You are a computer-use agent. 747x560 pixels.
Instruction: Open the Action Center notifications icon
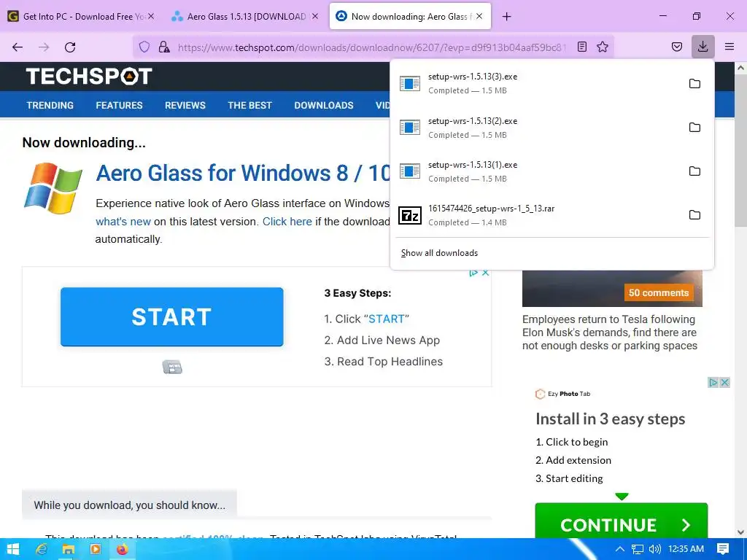(723, 549)
